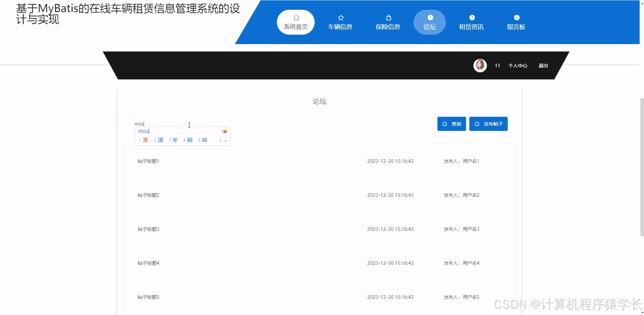
Task: Click the 查询 search button
Action: [452, 124]
